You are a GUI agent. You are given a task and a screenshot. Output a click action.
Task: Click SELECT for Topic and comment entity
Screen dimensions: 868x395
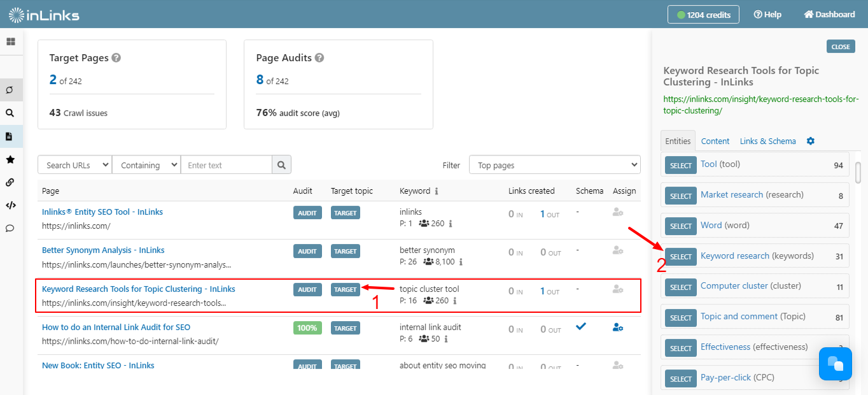(x=681, y=317)
